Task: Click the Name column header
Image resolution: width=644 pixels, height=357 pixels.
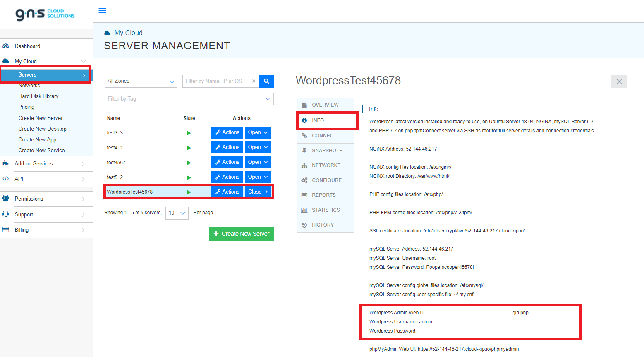Action: (113, 118)
